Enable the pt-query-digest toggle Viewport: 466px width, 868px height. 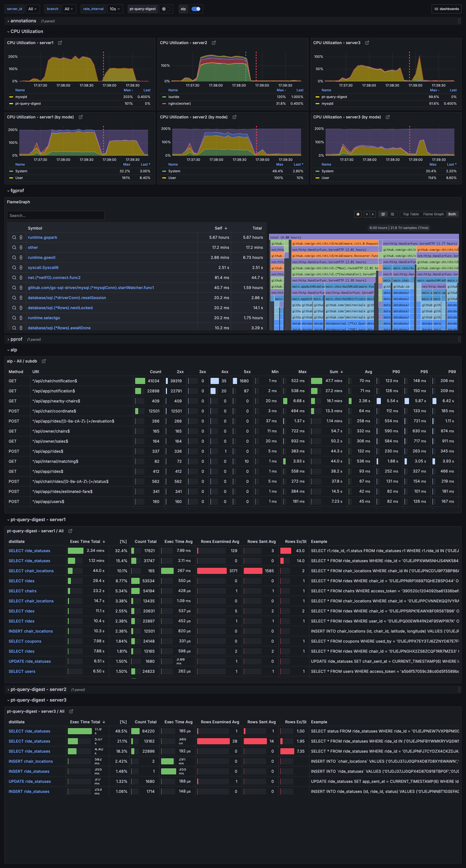pyautogui.click(x=166, y=9)
